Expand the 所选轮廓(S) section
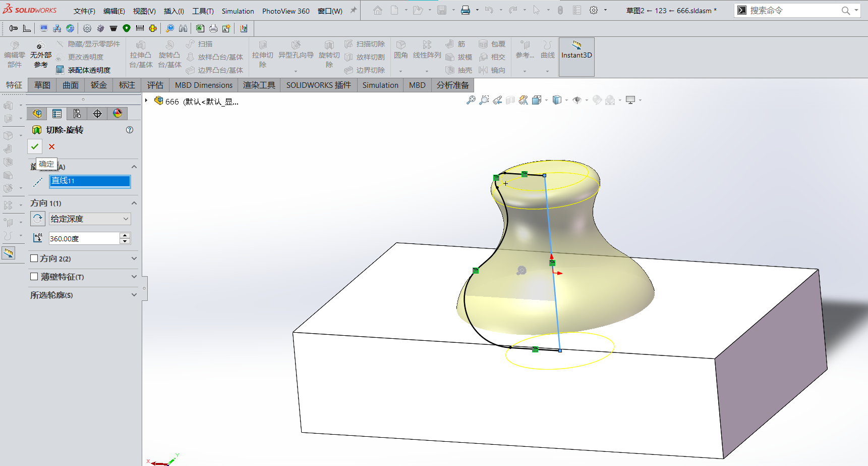868x466 pixels. pos(134,295)
